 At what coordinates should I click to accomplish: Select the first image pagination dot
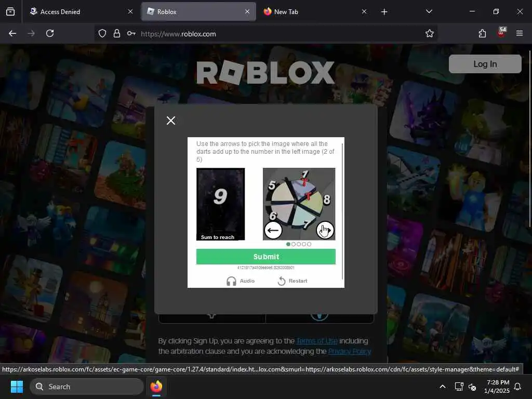(x=288, y=244)
